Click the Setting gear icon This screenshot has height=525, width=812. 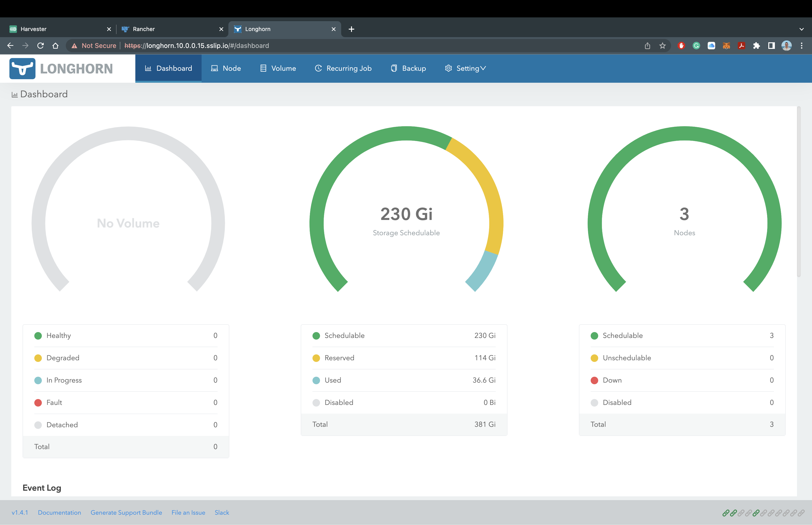pos(449,68)
